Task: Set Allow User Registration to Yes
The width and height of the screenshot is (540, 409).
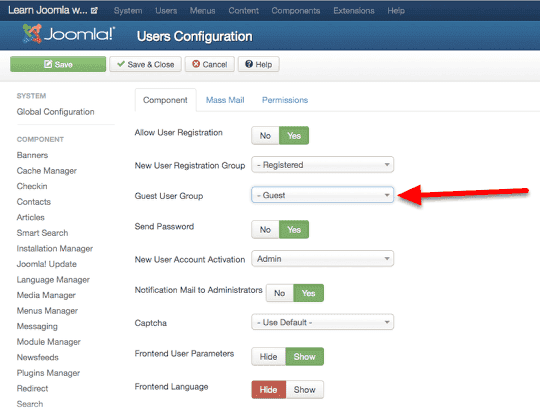Action: pyautogui.click(x=294, y=136)
